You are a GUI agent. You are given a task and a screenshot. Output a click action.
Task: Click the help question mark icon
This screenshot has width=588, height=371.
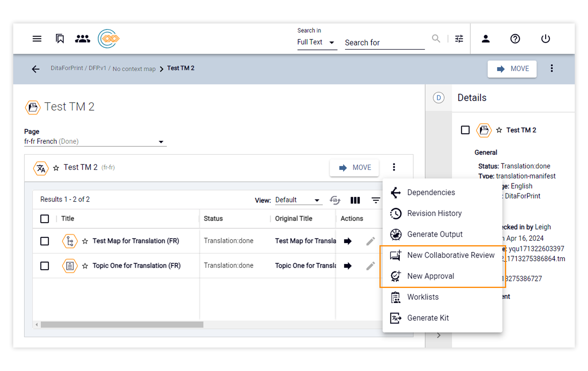(x=515, y=39)
